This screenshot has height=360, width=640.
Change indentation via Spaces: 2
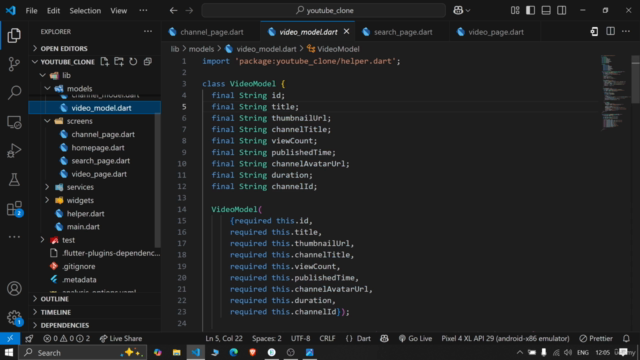267,338
